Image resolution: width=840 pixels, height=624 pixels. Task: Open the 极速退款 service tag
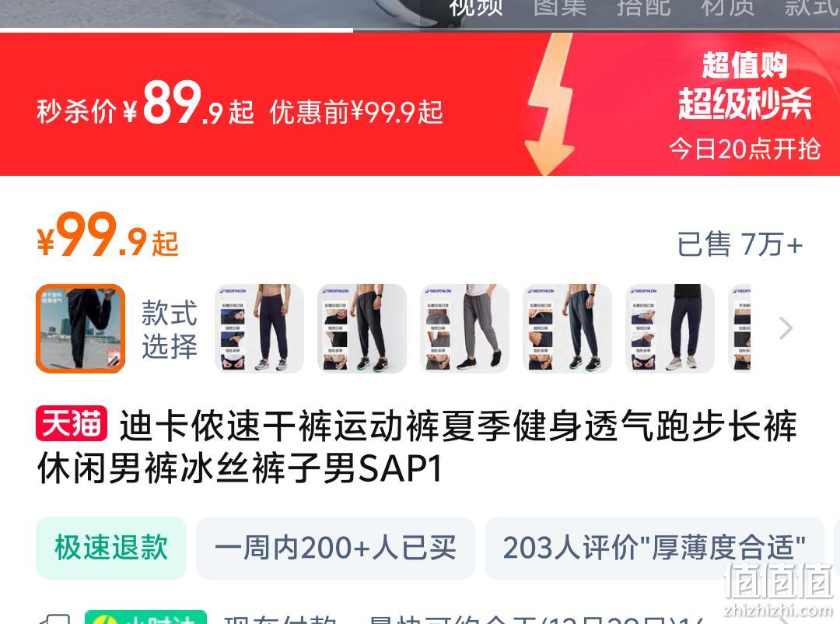111,548
